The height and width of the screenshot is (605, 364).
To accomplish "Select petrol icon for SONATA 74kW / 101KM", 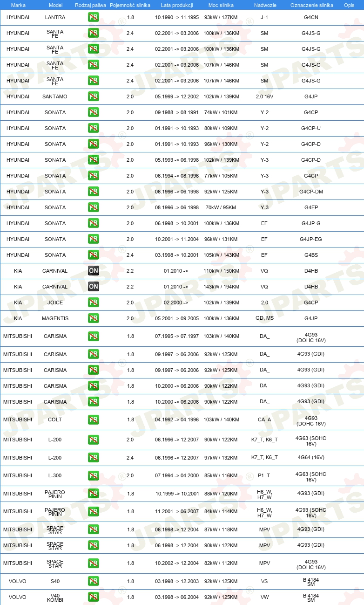I will pyautogui.click(x=93, y=112).
